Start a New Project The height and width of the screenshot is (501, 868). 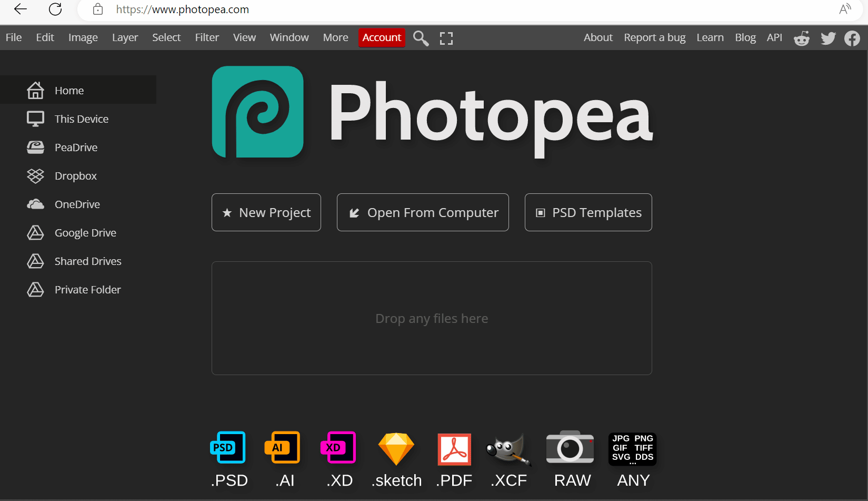[x=266, y=212]
